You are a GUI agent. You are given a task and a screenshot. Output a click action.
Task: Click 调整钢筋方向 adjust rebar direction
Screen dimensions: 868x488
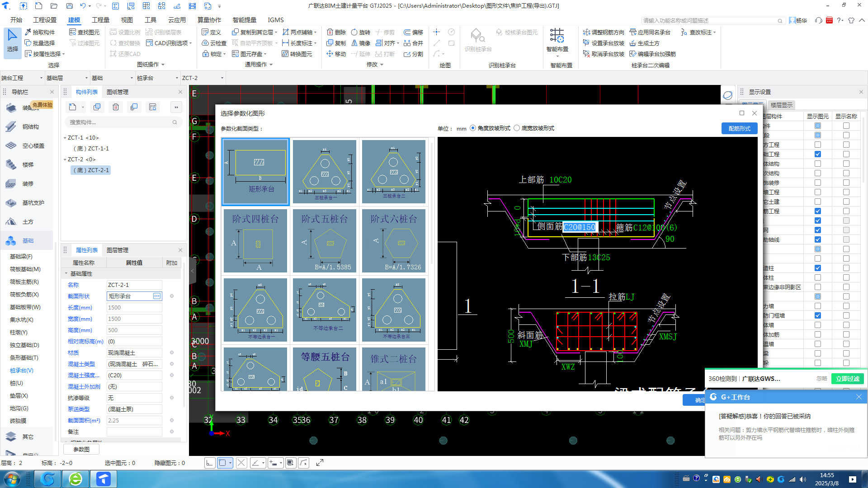604,32
